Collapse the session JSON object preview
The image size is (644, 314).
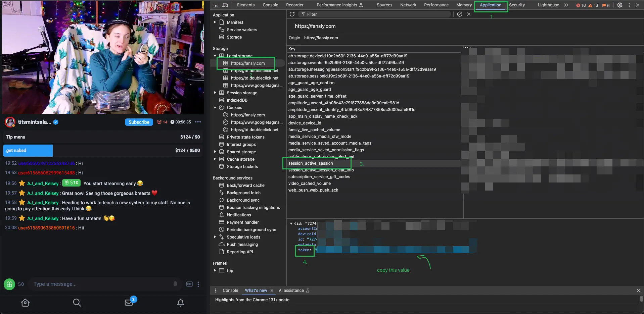click(291, 223)
